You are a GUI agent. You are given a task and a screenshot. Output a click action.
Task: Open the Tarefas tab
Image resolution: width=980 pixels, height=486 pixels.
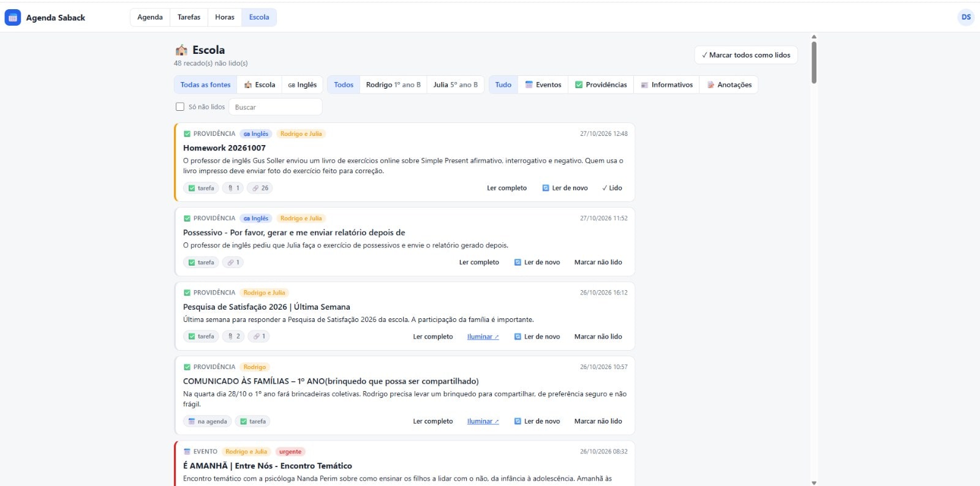[x=189, y=17]
